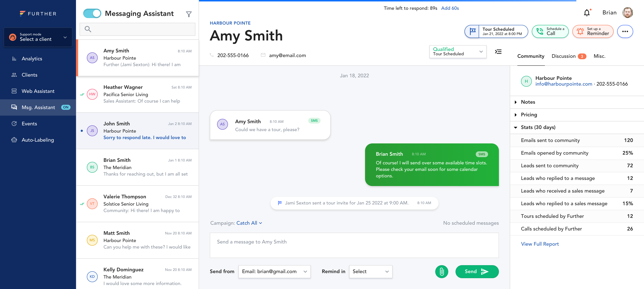Open Send from email dropdown

click(x=274, y=271)
